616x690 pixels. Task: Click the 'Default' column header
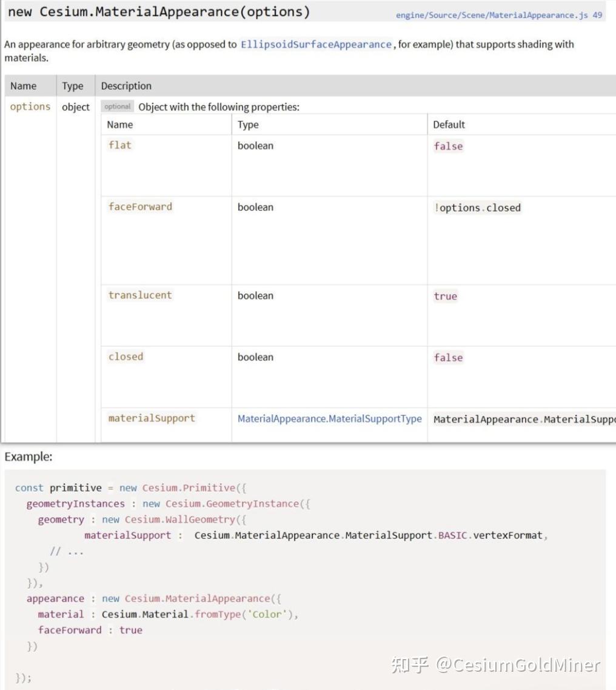(449, 124)
